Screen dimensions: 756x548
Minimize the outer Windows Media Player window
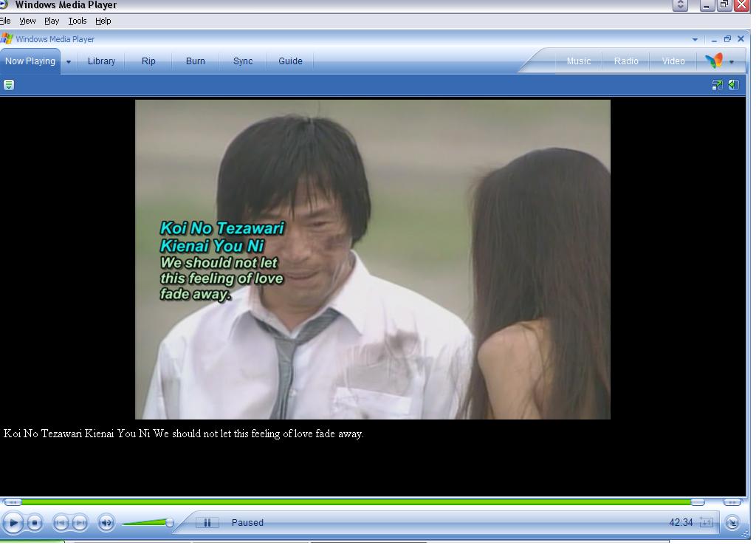point(707,5)
